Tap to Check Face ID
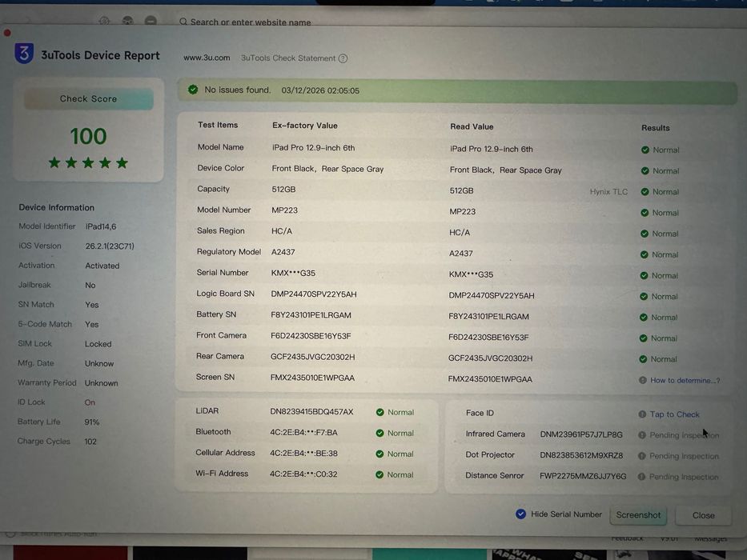This screenshot has width=747, height=560. pos(675,414)
